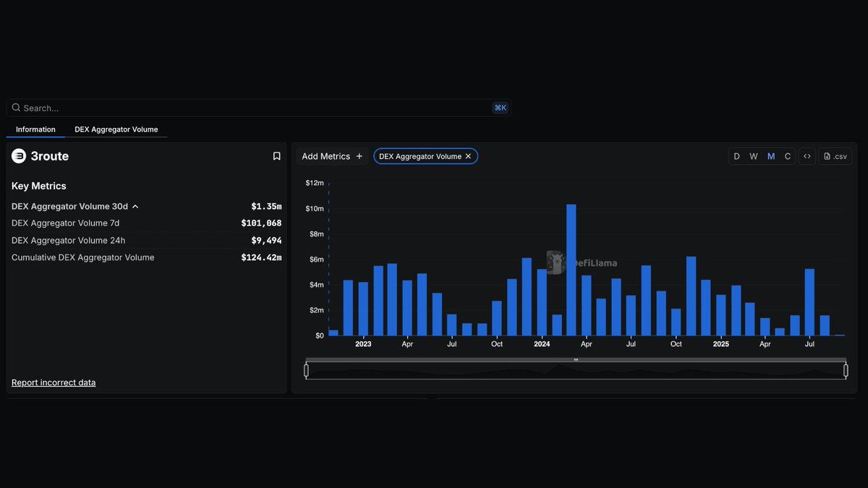Grab the left range slider handle
The height and width of the screenshot is (488, 868).
[x=306, y=370]
